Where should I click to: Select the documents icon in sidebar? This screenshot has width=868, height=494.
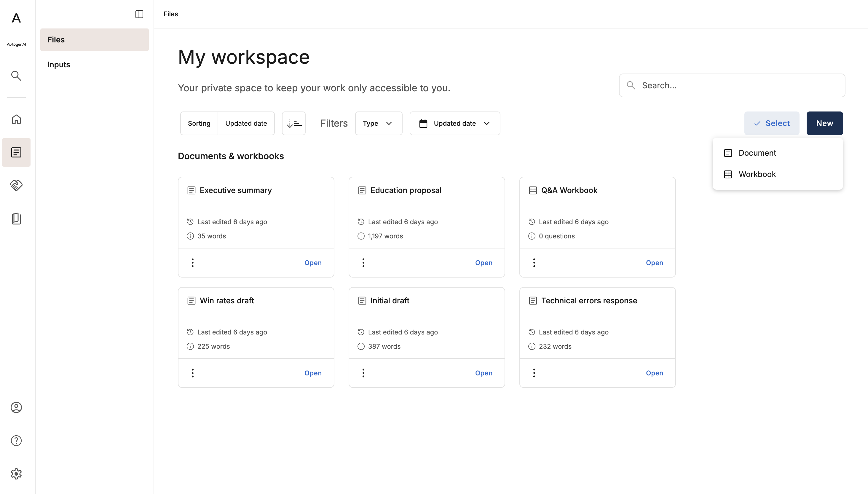(16, 152)
